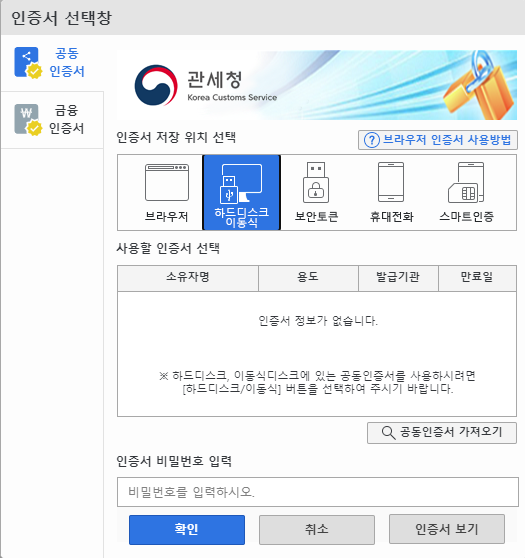Click the 만료일 column header
Screen dimensions: 525x558
pos(477,278)
